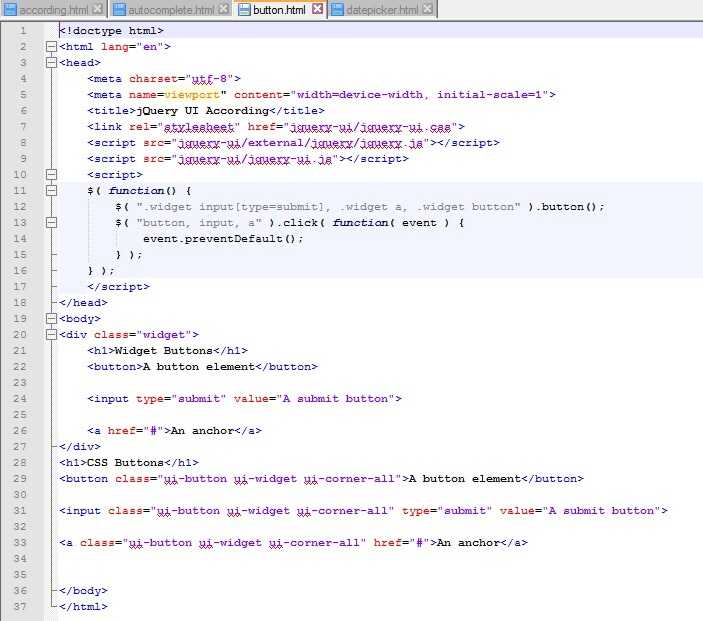Screen dimensions: 703x621
Task: Click 'An anchor' text on line 33
Action: pos(469,543)
